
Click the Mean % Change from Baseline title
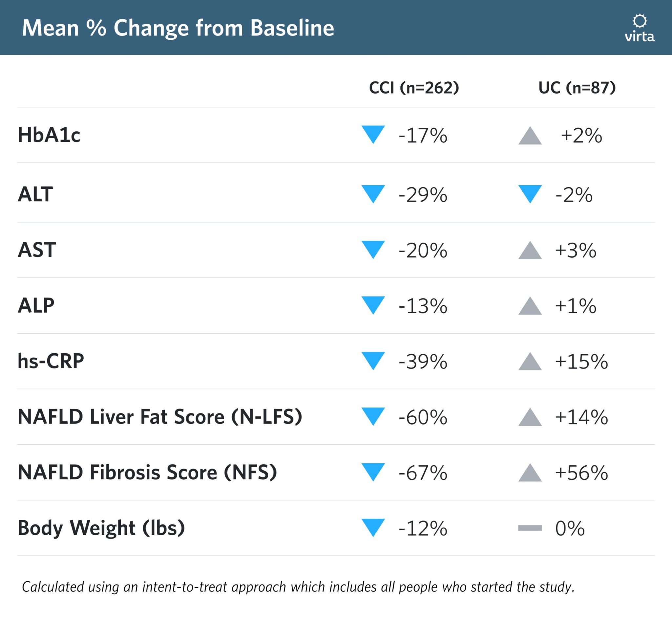coord(178,28)
